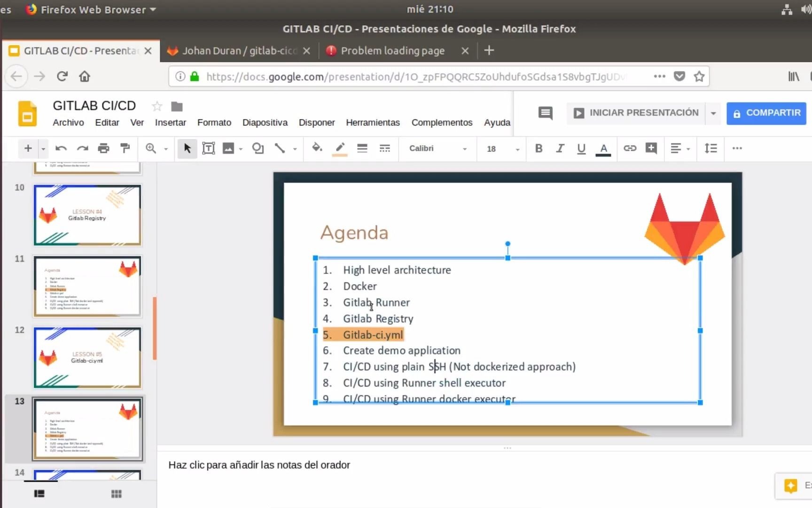Click the COMPARTIR button
This screenshot has width=812, height=508.
tap(766, 113)
